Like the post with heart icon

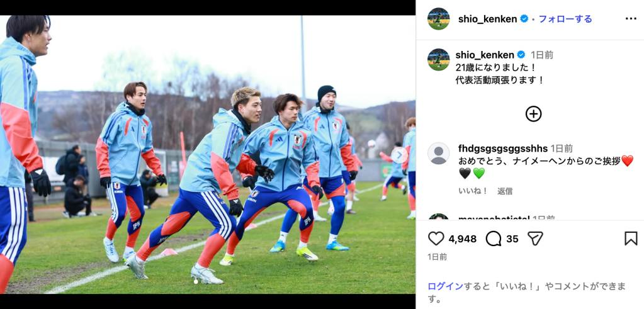coord(436,239)
